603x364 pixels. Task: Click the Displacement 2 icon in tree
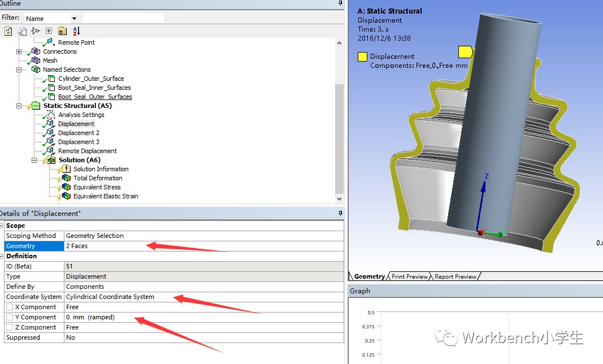coord(50,133)
